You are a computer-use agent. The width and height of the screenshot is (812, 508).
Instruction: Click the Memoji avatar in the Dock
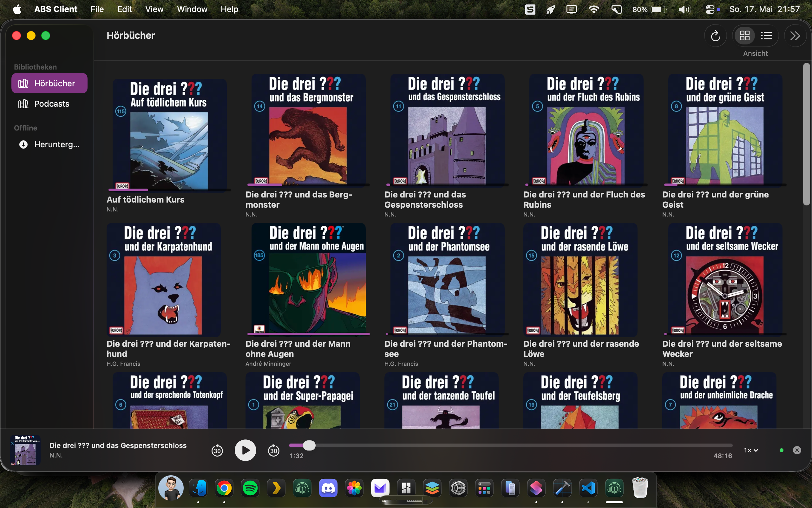[x=171, y=488]
